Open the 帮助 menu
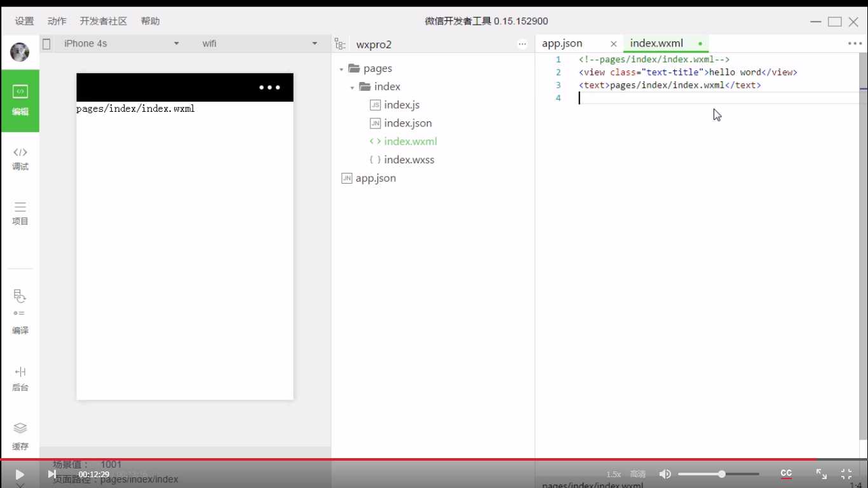 (x=151, y=21)
